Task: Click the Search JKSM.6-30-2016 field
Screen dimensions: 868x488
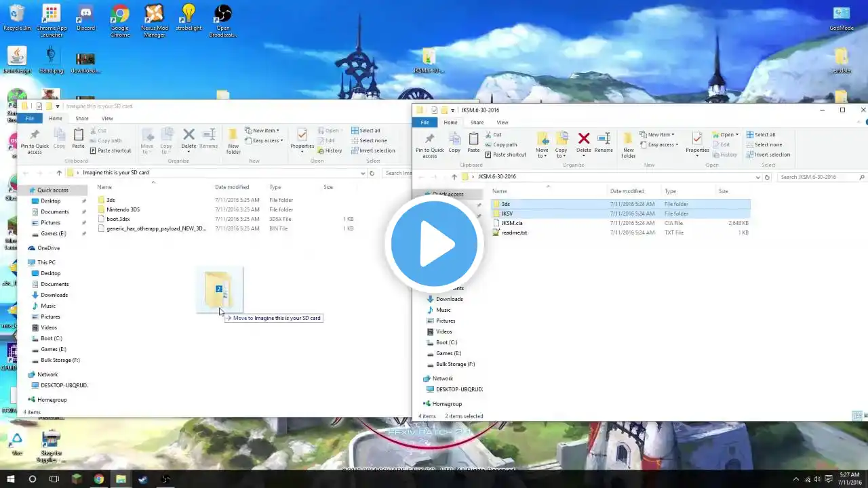Action: click(x=821, y=177)
